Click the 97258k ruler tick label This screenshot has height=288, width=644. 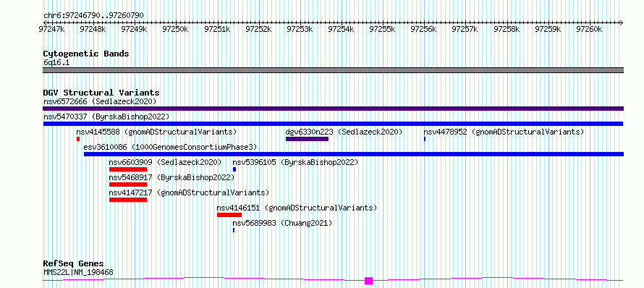click(507, 29)
